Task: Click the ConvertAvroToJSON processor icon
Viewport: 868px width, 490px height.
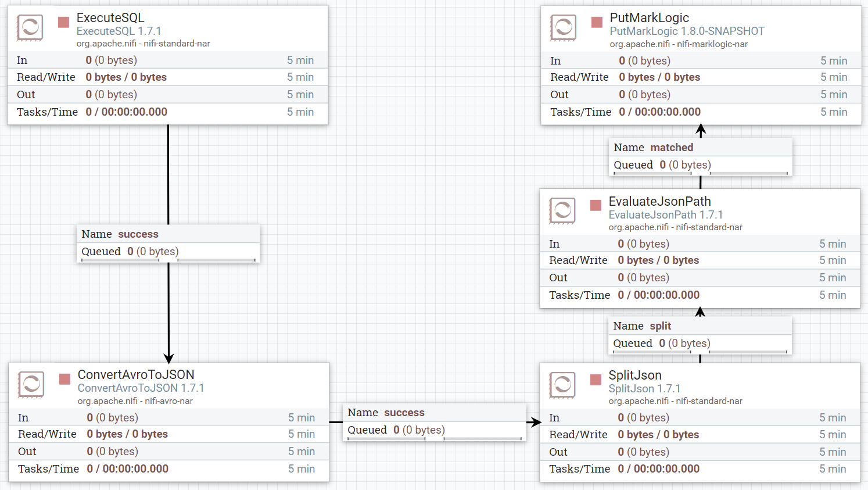Action: tap(31, 384)
